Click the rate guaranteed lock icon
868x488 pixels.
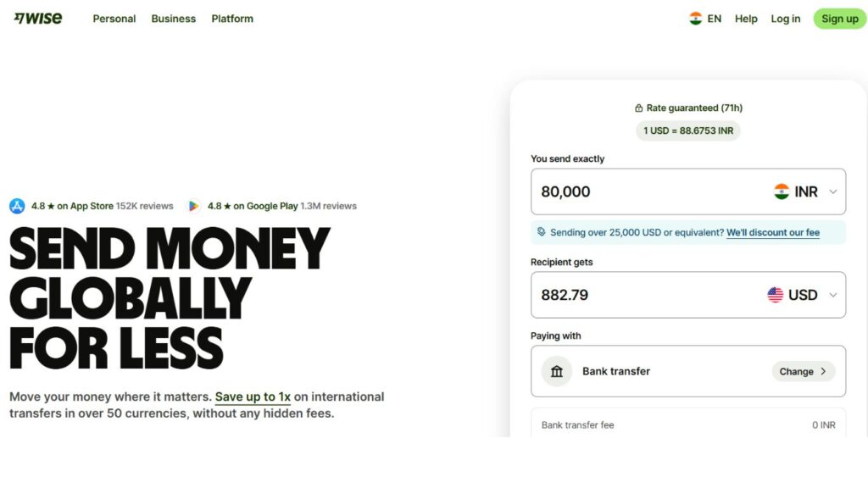tap(638, 108)
